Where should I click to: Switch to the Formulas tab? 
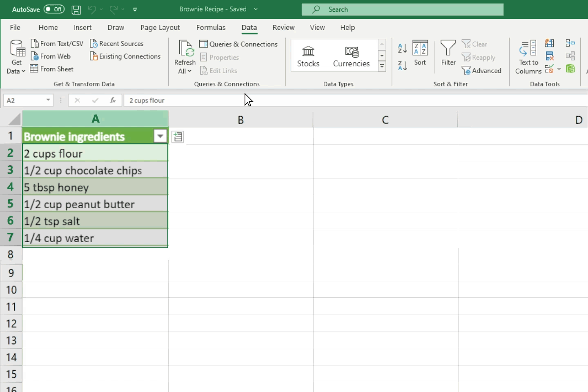pyautogui.click(x=211, y=27)
